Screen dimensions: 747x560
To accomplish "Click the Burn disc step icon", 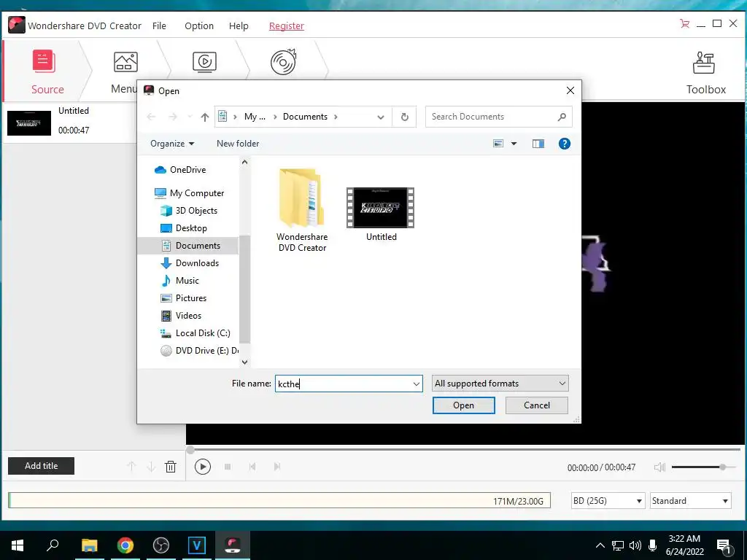I will coord(284,62).
